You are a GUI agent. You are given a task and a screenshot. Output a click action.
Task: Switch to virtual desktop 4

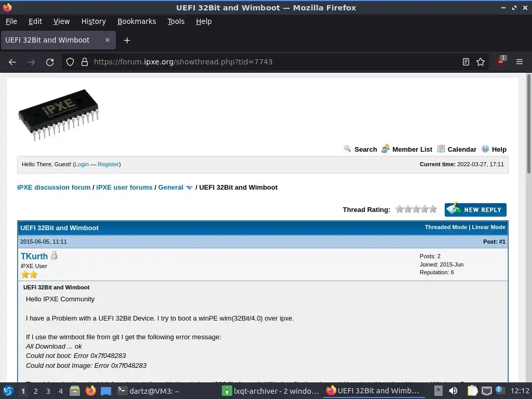(61, 391)
